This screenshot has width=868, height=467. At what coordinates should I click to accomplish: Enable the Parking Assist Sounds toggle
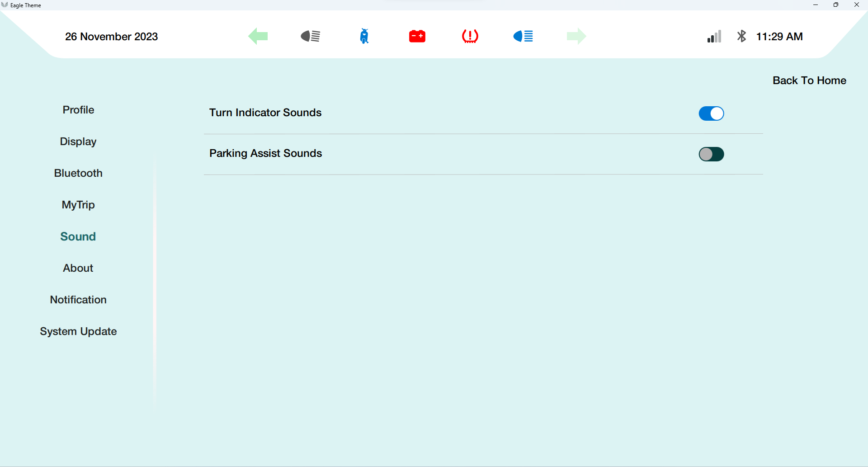pyautogui.click(x=711, y=154)
